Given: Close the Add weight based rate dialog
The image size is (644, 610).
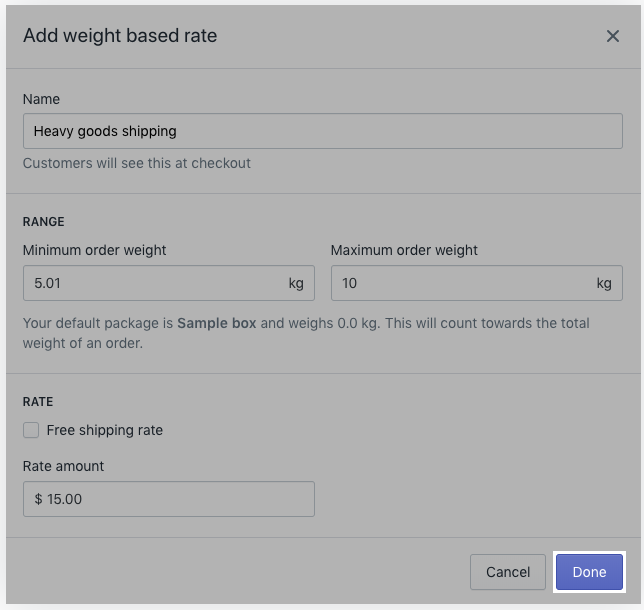Looking at the screenshot, I should [612, 36].
